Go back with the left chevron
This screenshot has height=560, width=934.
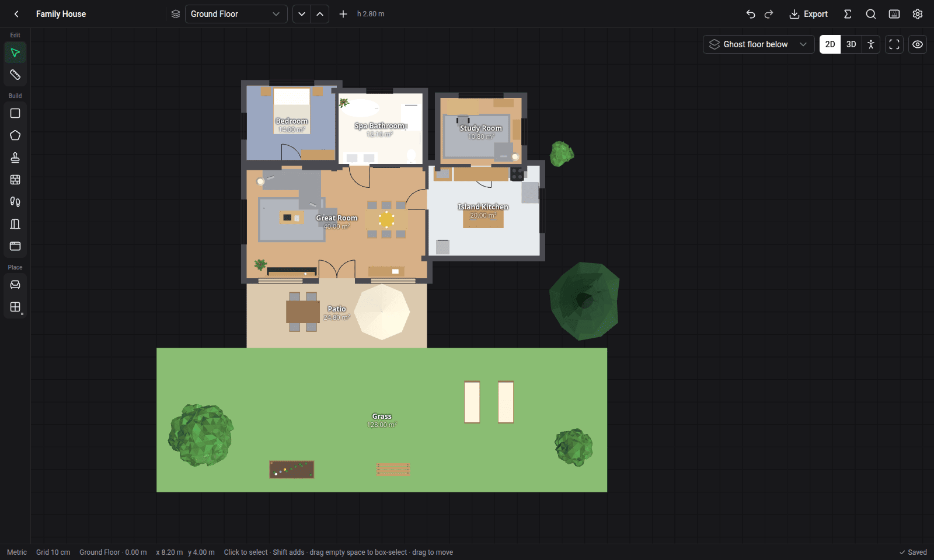(16, 14)
